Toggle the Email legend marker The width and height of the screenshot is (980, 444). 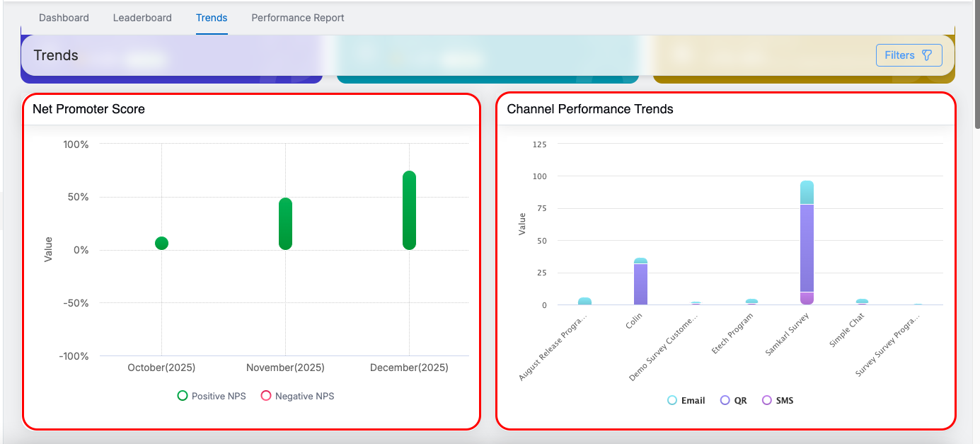[x=672, y=400]
